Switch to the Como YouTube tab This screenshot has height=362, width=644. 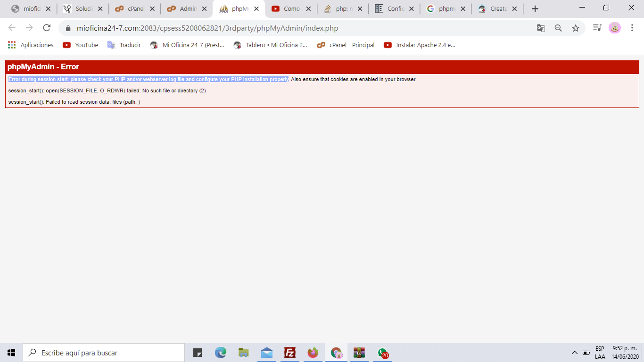pos(291,8)
